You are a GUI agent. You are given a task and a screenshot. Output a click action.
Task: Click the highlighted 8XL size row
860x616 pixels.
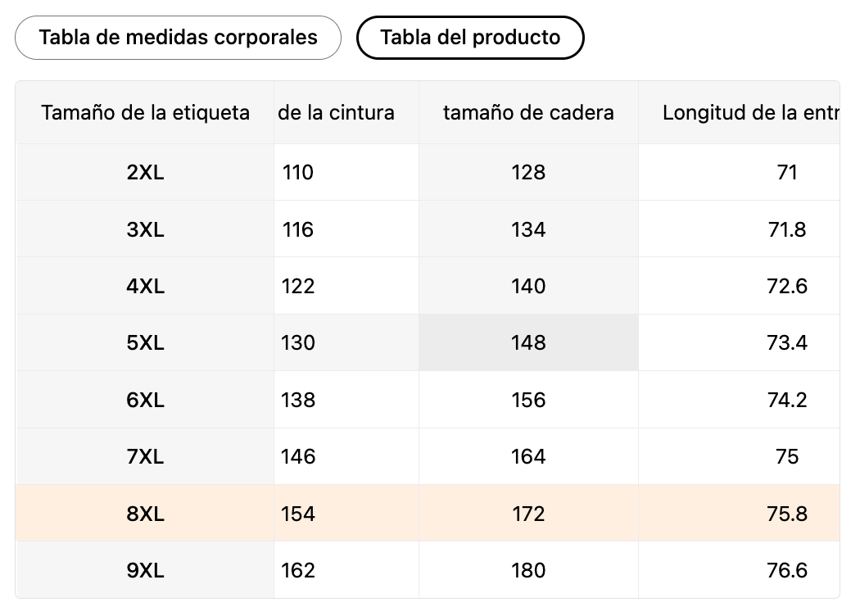pyautogui.click(x=146, y=514)
